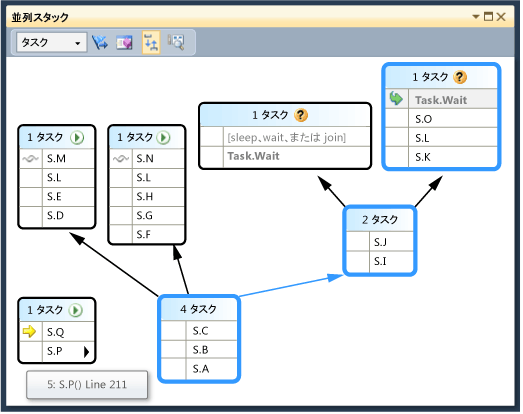Click the green running icon on the S.Q task
This screenshot has width=523, height=414.
coord(75,311)
